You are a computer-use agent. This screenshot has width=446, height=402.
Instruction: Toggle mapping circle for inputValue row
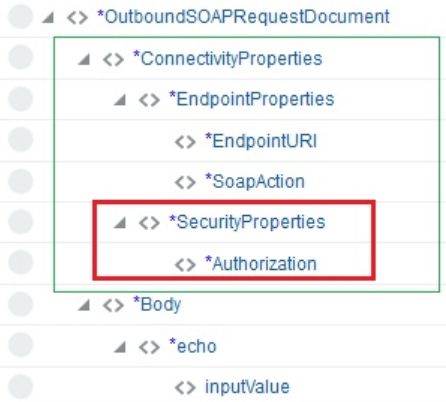(21, 386)
